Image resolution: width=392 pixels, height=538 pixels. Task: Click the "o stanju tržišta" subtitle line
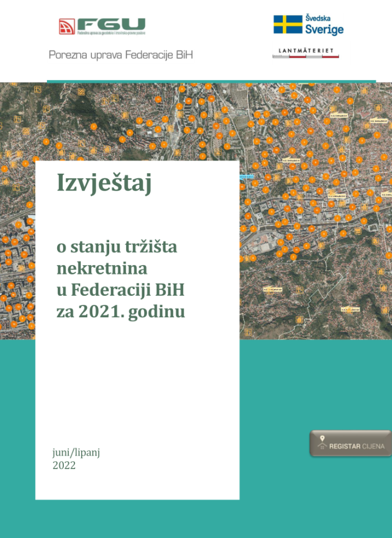[116, 247]
